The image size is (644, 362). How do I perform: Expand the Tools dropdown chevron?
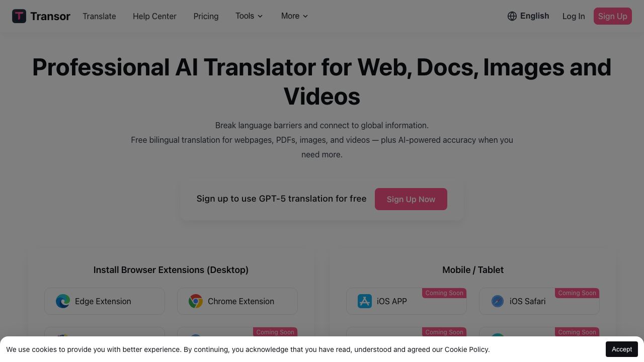pos(260,16)
